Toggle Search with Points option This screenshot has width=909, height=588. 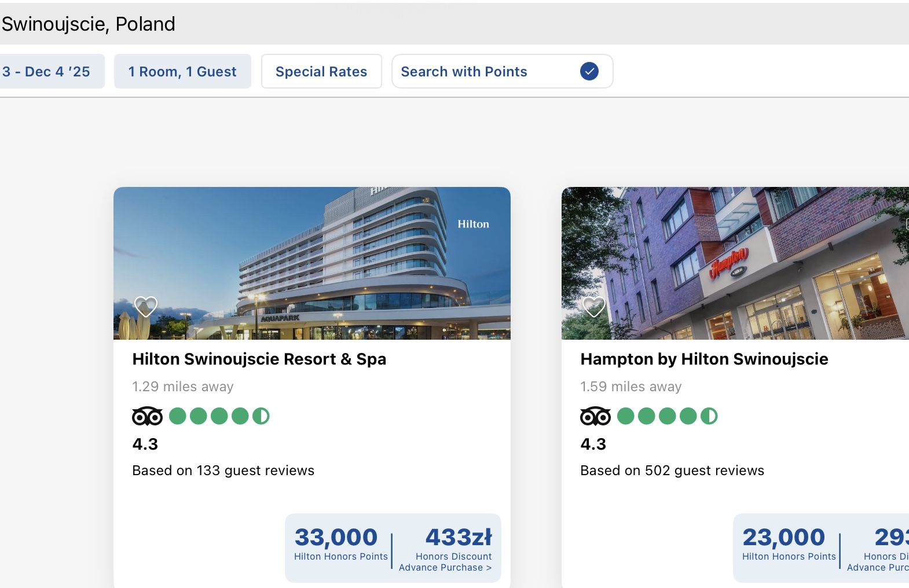click(x=502, y=71)
